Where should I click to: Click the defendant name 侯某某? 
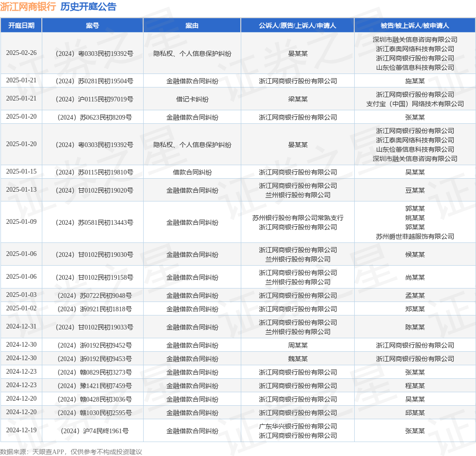click(415, 255)
